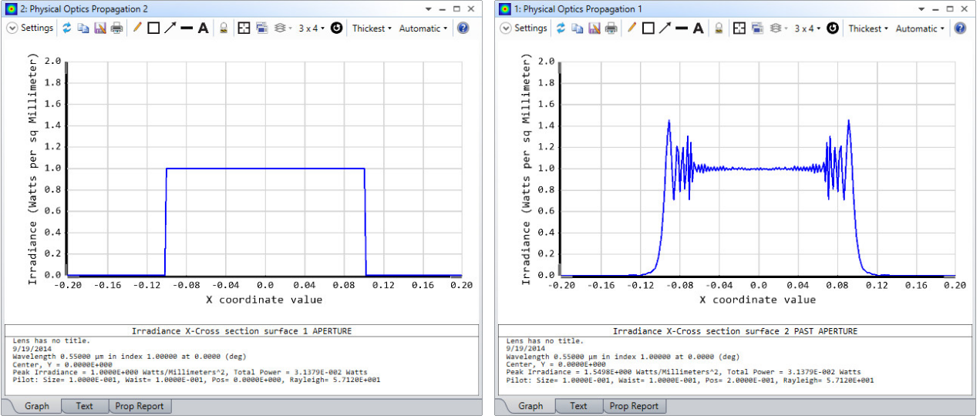The width and height of the screenshot is (980, 419).
Task: Open the Thickest line dropdown in Propagation 1
Action: [x=867, y=28]
